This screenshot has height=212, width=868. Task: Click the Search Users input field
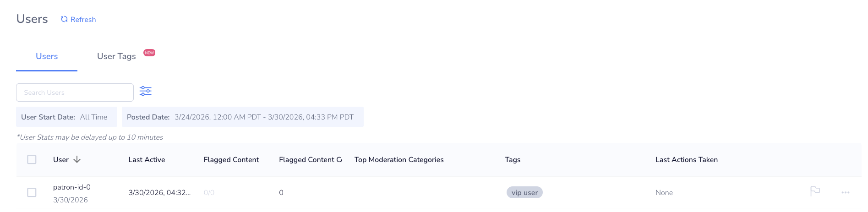pyautogui.click(x=75, y=92)
